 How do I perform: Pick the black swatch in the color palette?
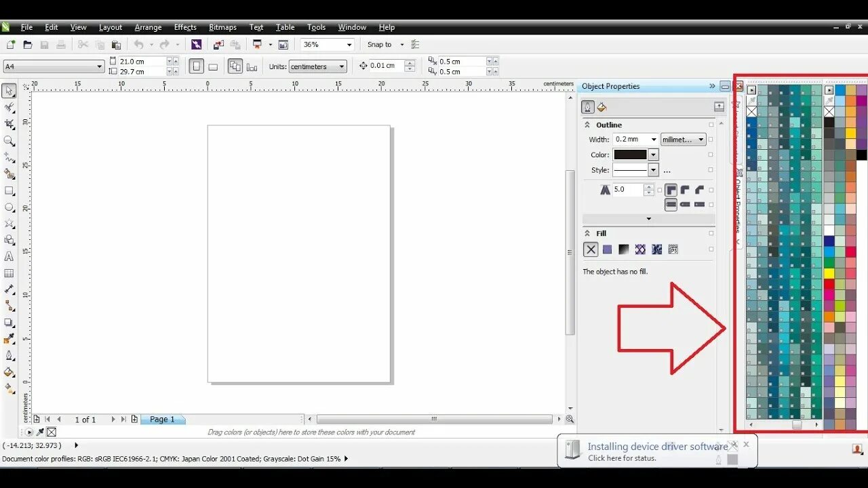click(x=861, y=155)
